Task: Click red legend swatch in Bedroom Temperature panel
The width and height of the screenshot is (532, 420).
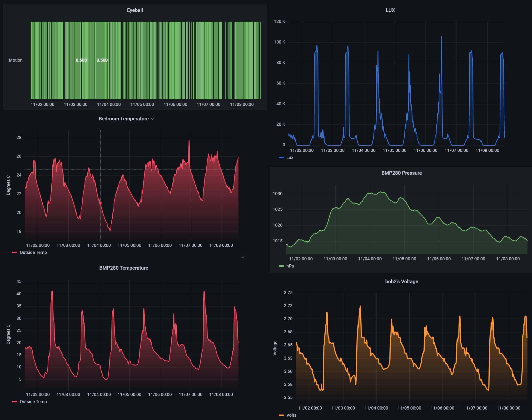Action: [x=15, y=252]
